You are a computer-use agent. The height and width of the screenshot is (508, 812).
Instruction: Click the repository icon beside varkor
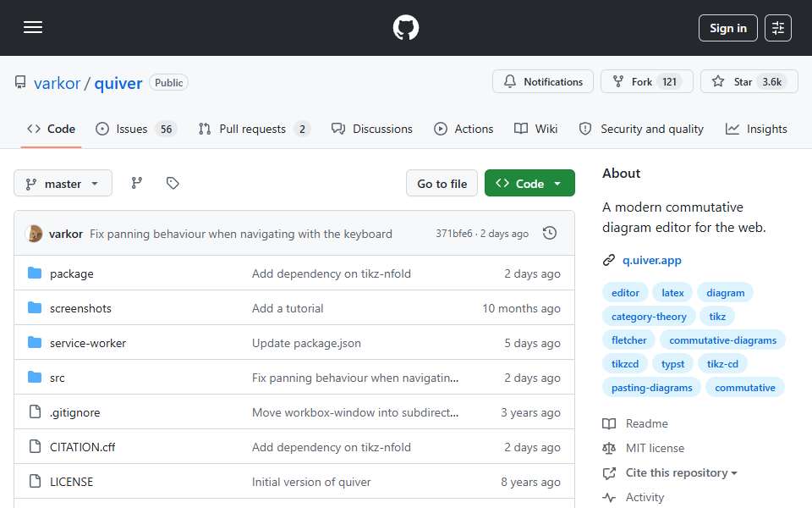[20, 82]
